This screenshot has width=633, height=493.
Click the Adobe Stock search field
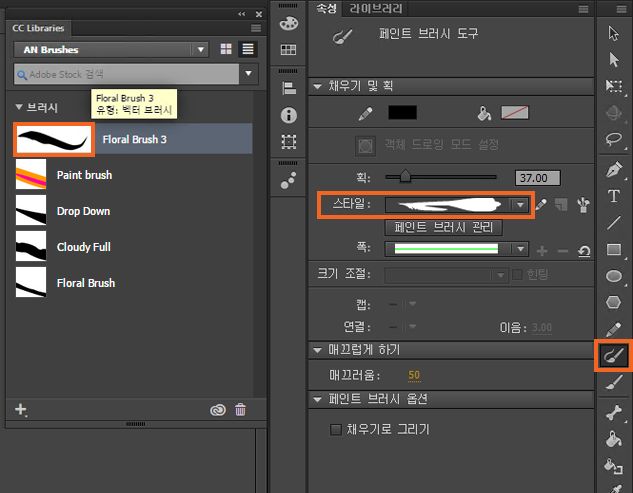click(126, 74)
